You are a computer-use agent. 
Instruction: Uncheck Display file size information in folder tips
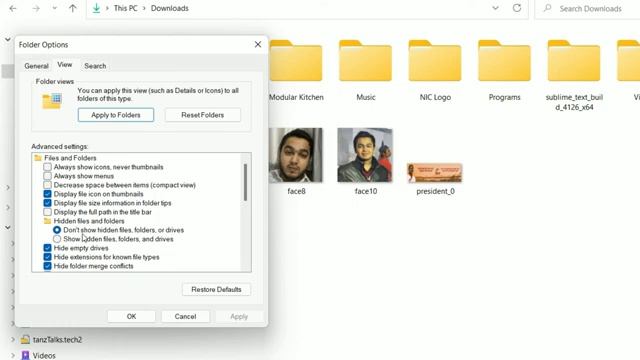click(47, 203)
